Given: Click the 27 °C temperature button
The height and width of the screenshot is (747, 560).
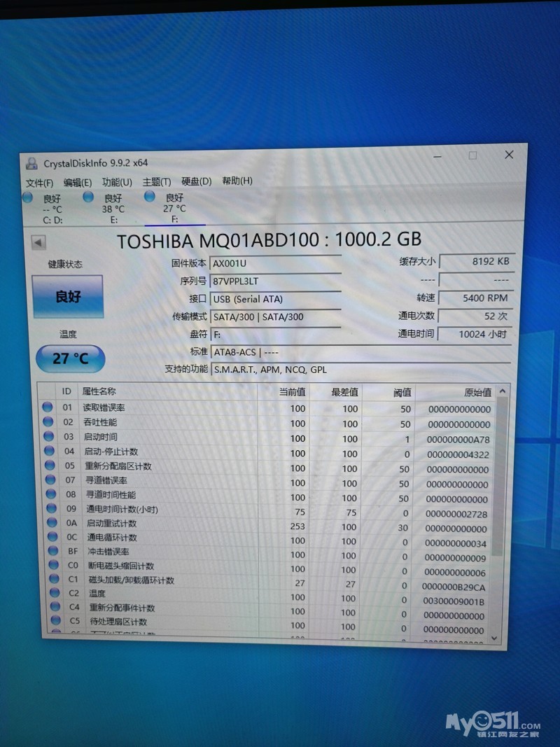Looking at the screenshot, I should [71, 358].
